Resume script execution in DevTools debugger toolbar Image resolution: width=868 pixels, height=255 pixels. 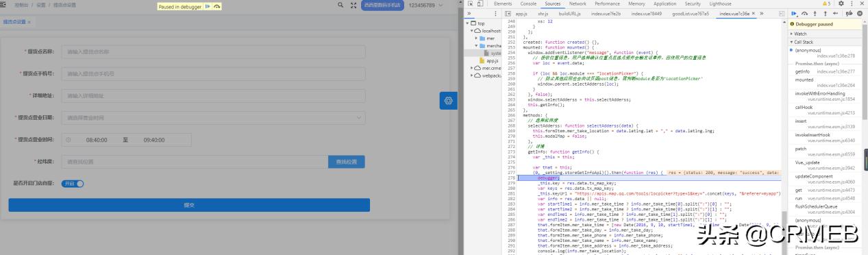[794, 14]
